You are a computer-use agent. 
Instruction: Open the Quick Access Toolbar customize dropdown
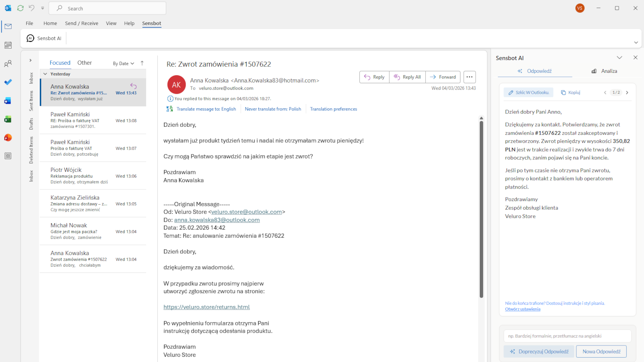click(x=43, y=8)
